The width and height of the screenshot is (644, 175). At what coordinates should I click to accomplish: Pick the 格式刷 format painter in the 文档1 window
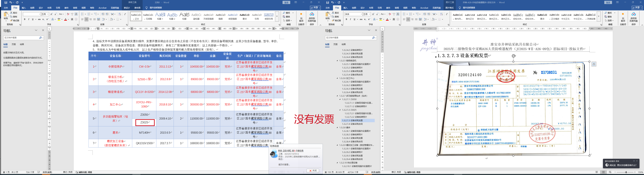15,20
